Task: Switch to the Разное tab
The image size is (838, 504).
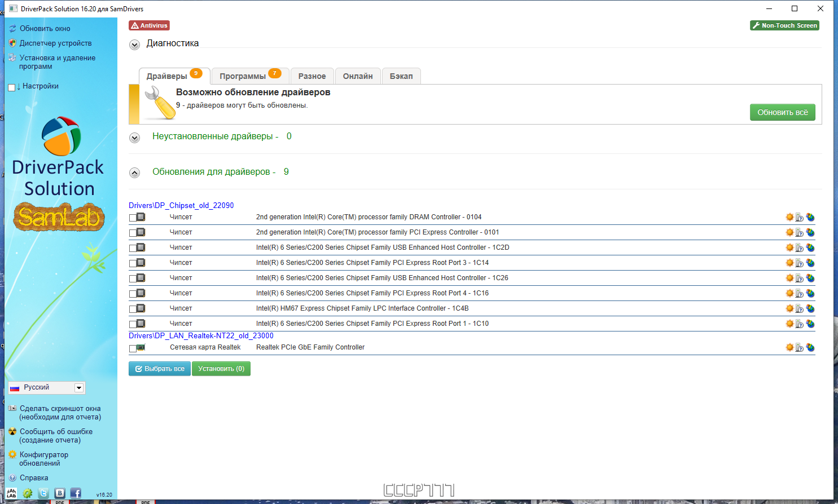Action: pos(312,76)
